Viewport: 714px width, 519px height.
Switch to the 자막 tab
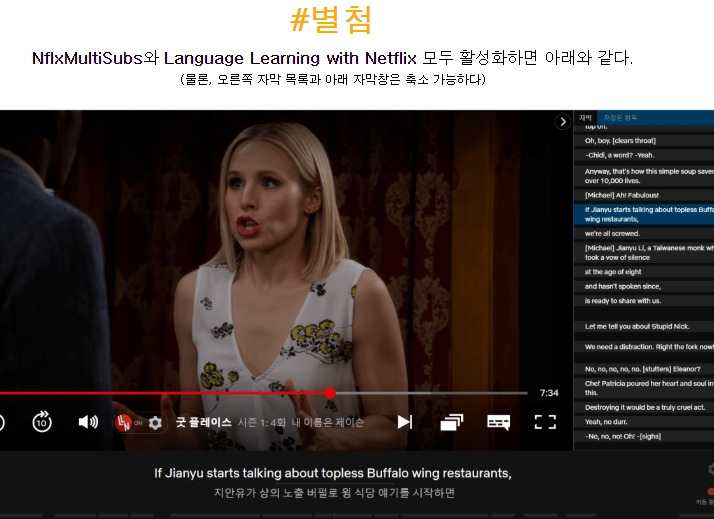pyautogui.click(x=585, y=117)
